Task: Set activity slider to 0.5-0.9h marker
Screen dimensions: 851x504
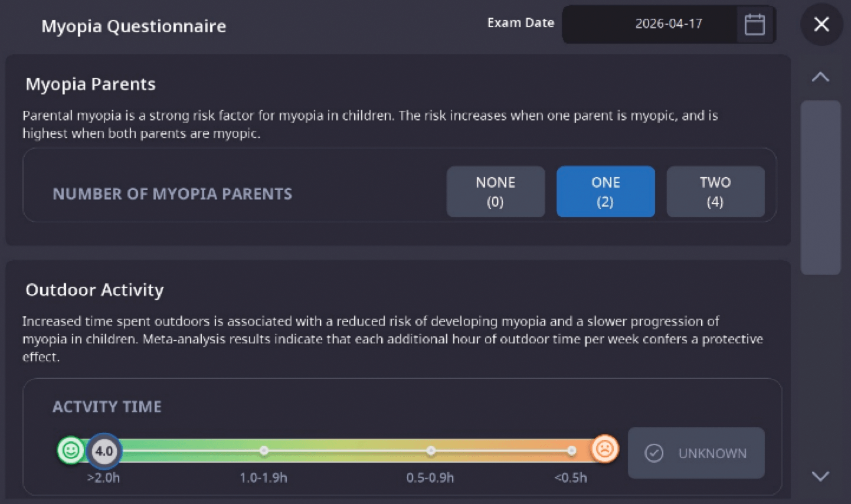Action: click(431, 451)
